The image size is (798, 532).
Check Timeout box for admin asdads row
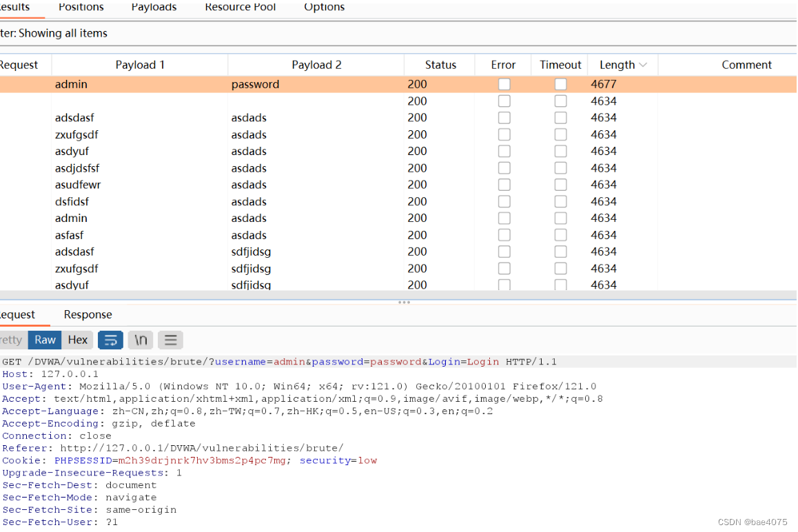[560, 218]
